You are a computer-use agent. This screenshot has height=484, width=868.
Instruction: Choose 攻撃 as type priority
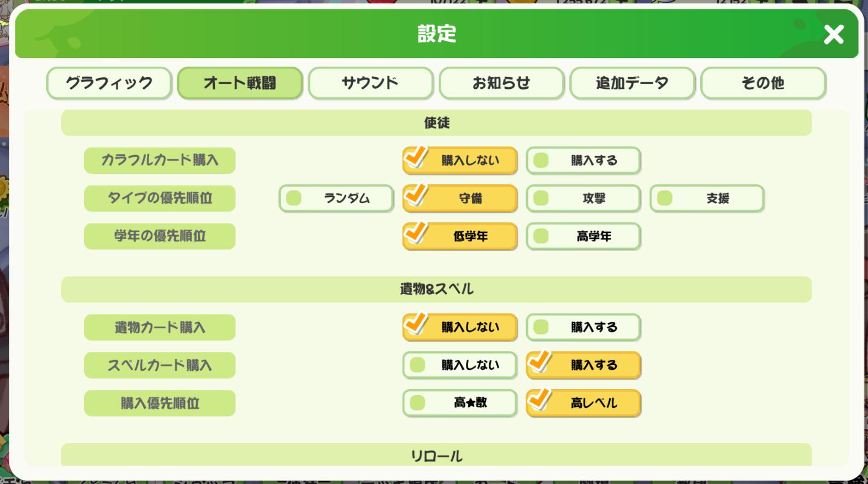pos(583,199)
